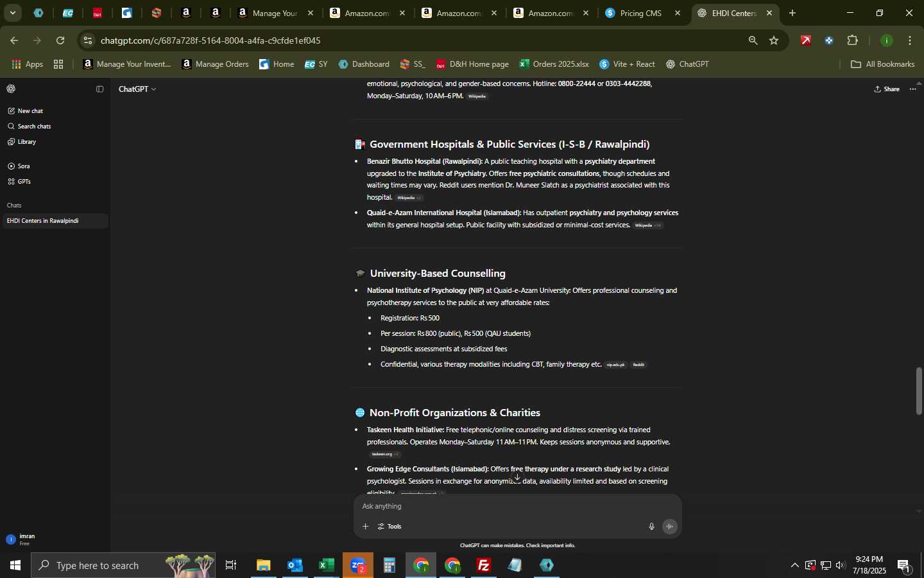Open a new browser tab
This screenshot has width=924, height=578.
click(x=792, y=13)
